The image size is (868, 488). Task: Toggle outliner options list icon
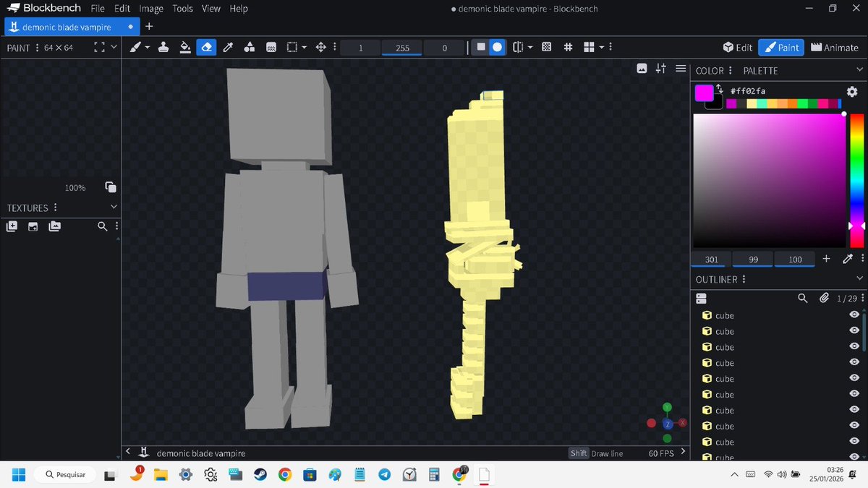(700, 298)
